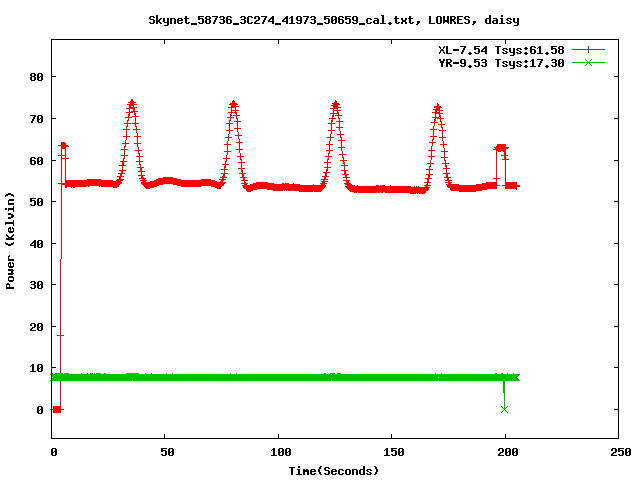Select the XL-7.54 Tsys:61.58 legend entry
Screen dimensions: 640x480
pyautogui.click(x=501, y=50)
